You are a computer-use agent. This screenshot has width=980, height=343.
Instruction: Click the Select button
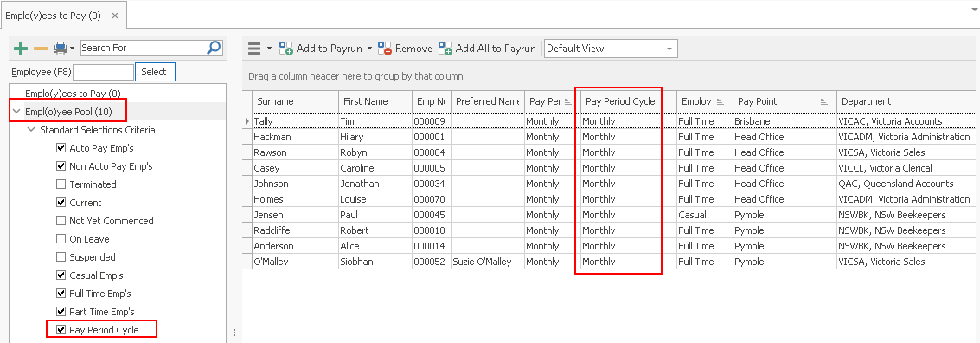pos(154,72)
